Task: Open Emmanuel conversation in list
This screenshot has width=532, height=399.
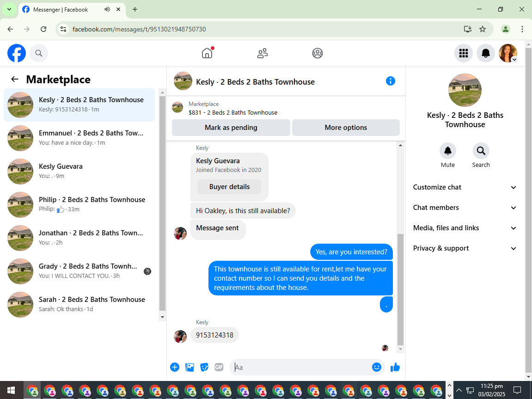Action: [x=79, y=138]
